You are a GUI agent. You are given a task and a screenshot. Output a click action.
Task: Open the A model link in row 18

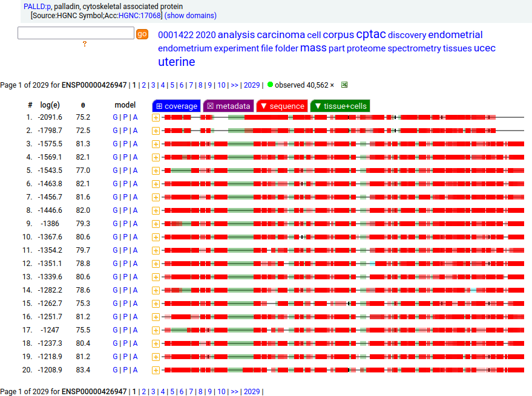point(135,343)
